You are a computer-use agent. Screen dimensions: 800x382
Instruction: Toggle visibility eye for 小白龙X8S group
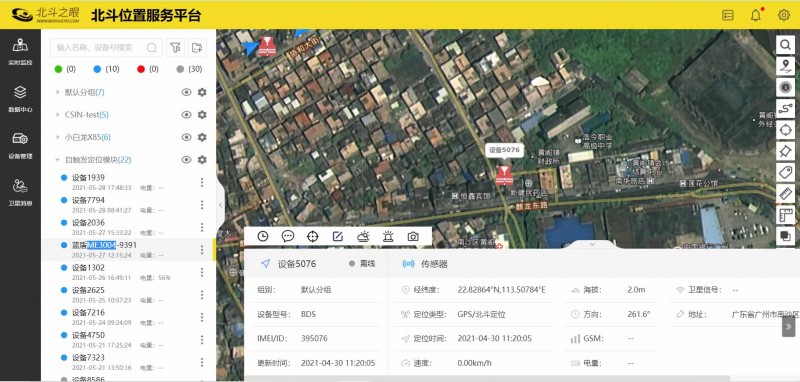(186, 137)
